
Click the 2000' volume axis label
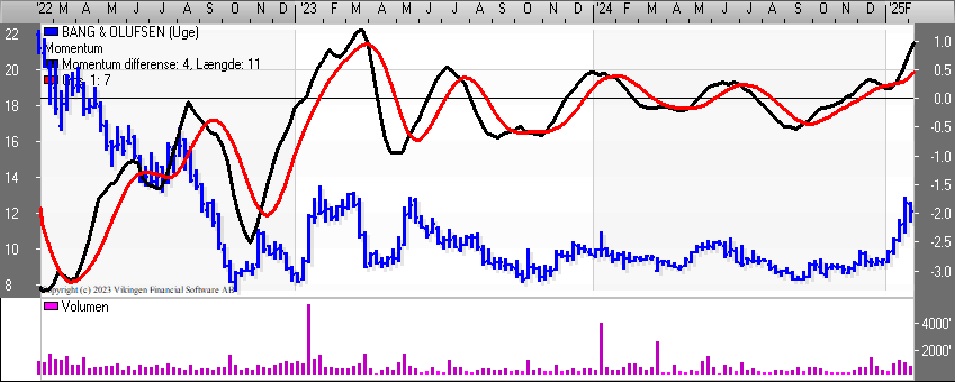click(x=936, y=351)
